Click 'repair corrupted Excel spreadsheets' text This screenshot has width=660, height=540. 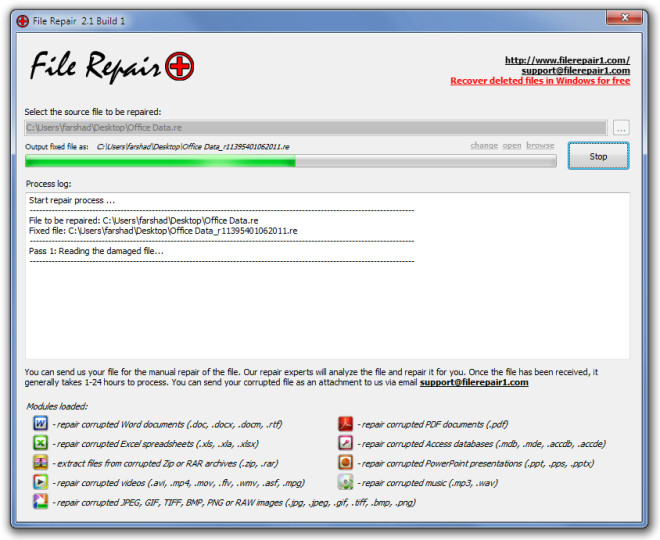[155, 444]
